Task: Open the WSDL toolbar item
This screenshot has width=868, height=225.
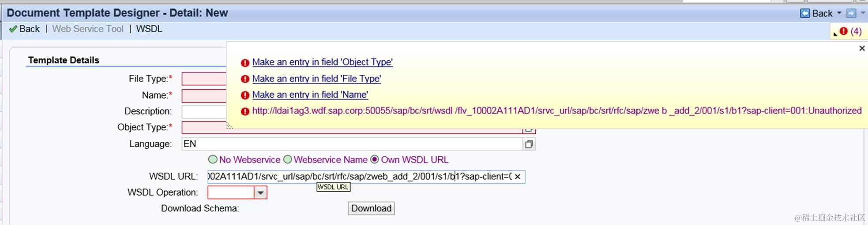Action: 149,29
